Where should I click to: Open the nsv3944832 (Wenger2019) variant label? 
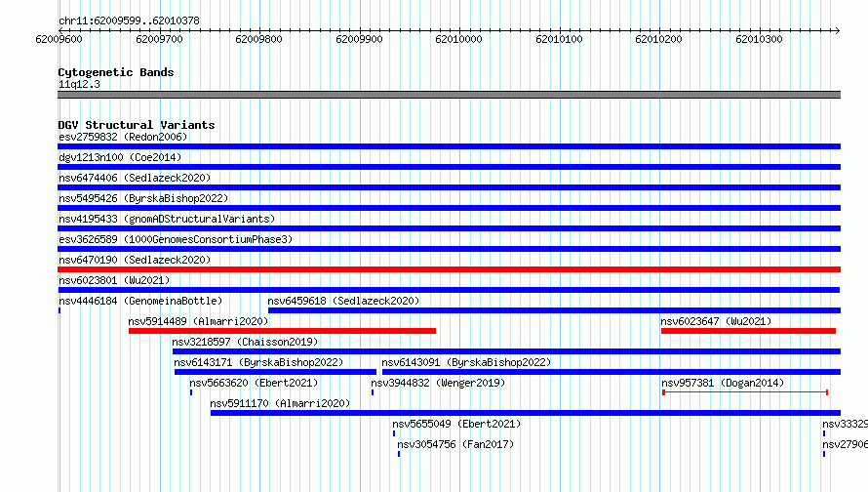pos(438,383)
